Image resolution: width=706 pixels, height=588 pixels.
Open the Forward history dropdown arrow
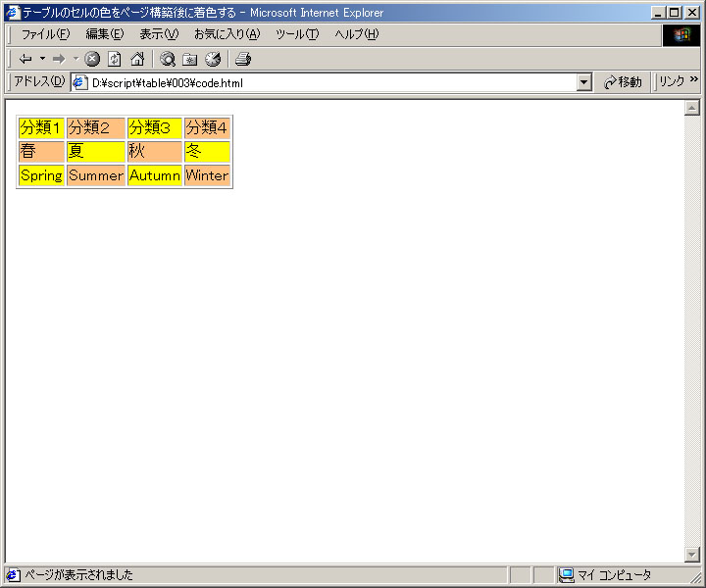76,59
